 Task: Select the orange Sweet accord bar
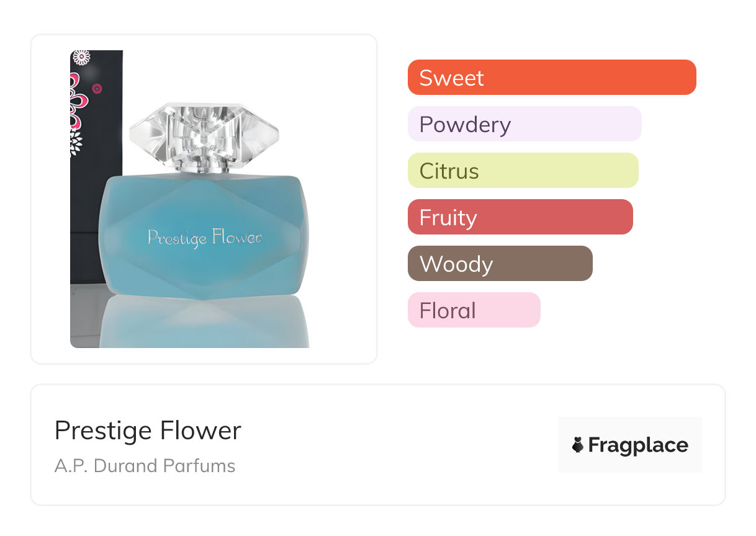(552, 78)
